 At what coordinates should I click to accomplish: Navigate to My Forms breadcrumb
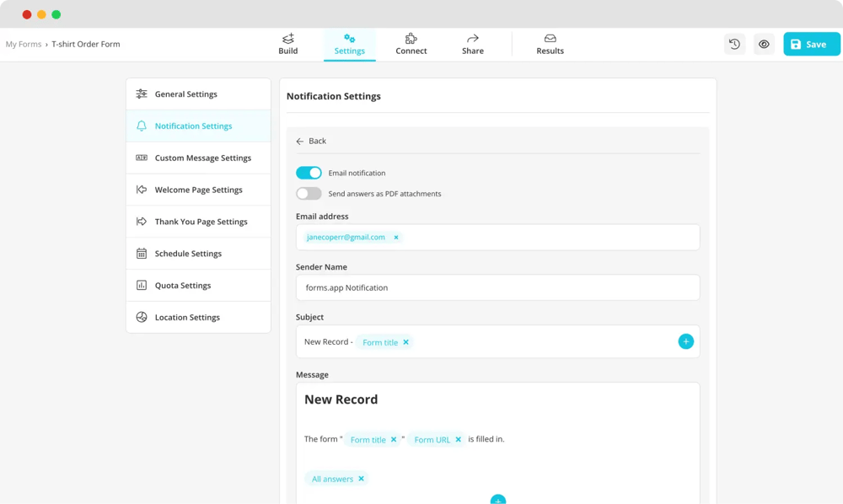(x=24, y=45)
